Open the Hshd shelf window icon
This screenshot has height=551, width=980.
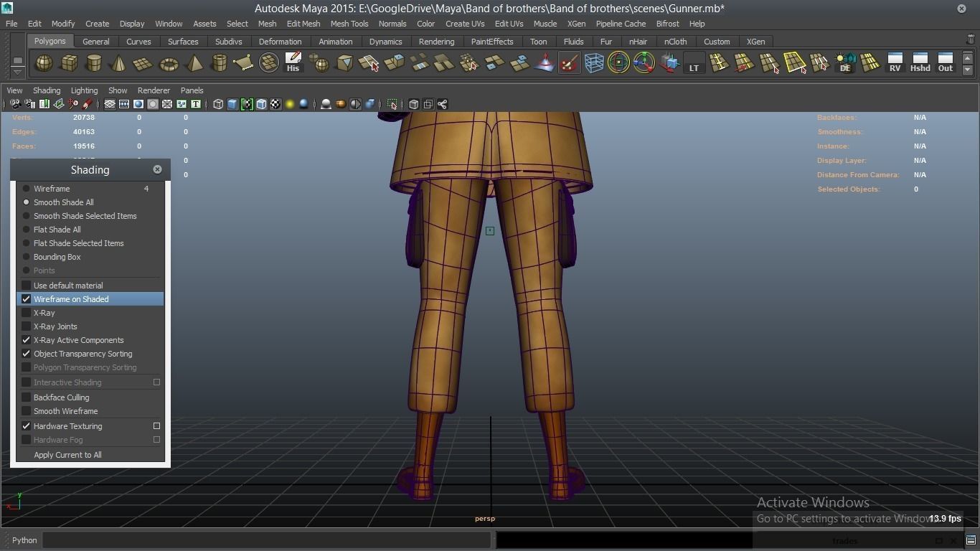(920, 63)
